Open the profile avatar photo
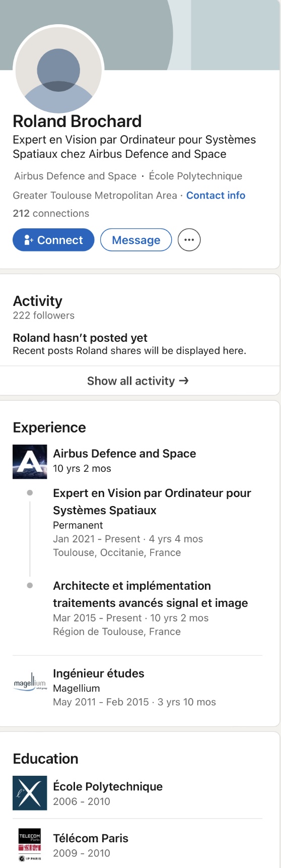 58,70
